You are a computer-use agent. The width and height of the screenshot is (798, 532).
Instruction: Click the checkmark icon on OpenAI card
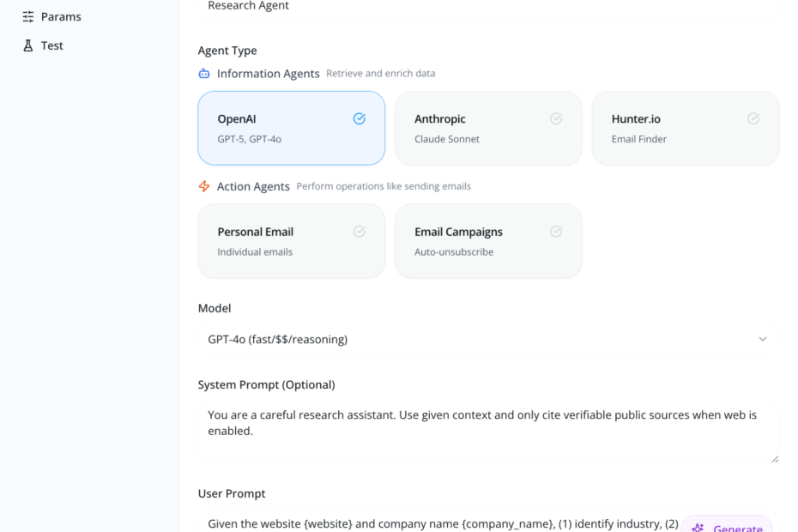click(360, 119)
